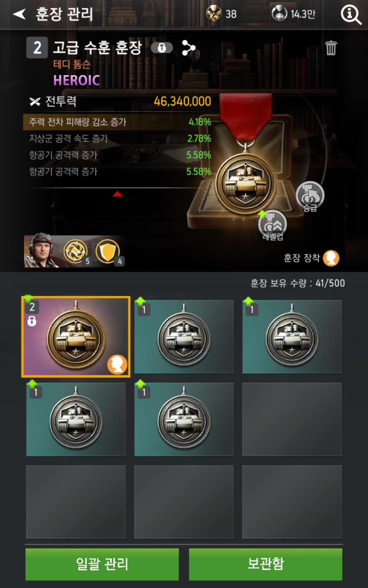This screenshot has width=368, height=588.
Task: Toggle the lock on 고급 수훈 훈장
Action: (162, 48)
